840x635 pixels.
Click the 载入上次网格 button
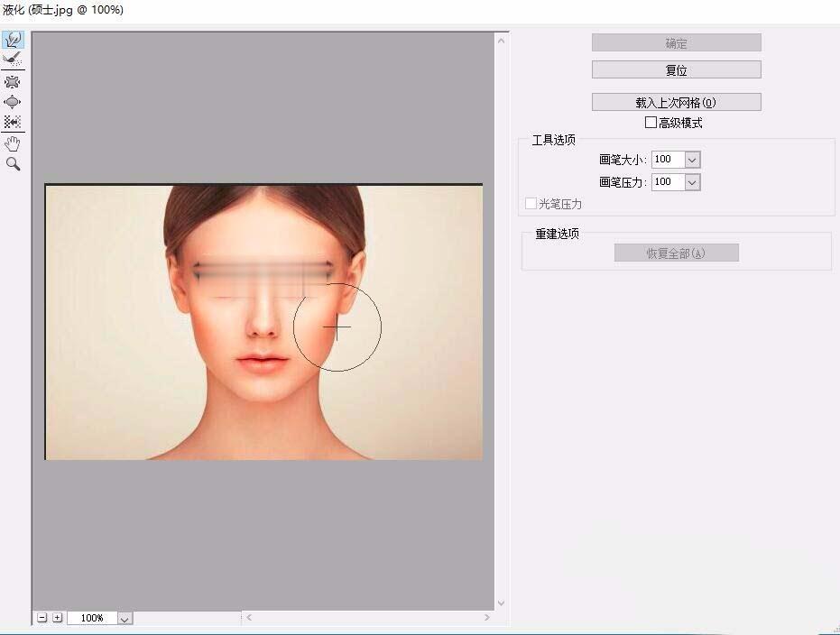point(676,102)
